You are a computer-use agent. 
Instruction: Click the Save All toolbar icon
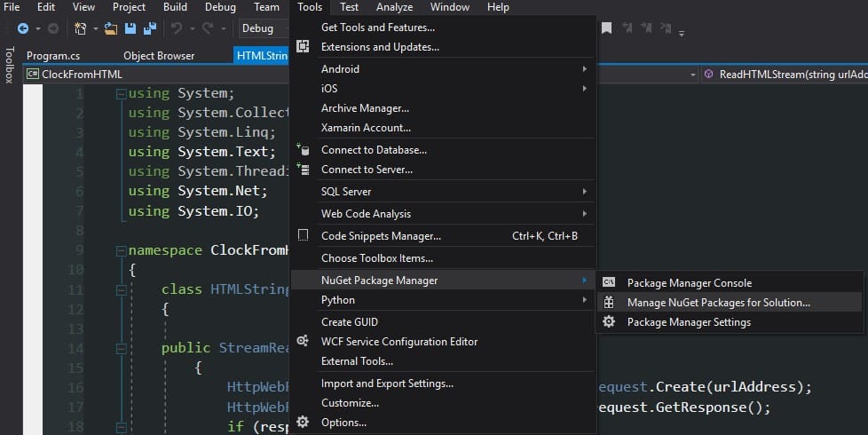149,28
